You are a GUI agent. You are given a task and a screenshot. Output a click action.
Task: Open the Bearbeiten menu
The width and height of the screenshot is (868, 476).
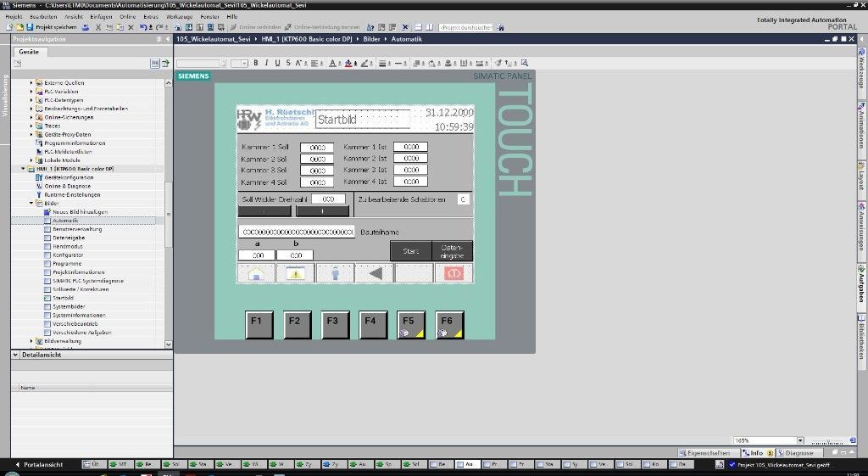click(43, 16)
